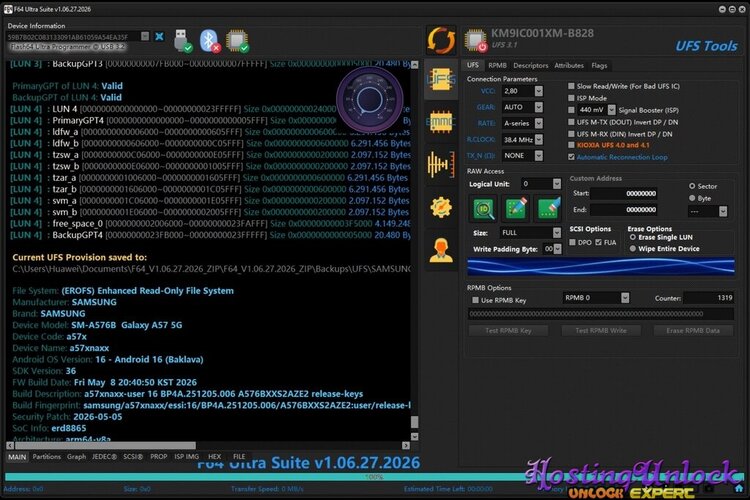Open dropdown below Byte radio option
Image resolution: width=750 pixels, height=500 pixels.
click(x=723, y=211)
